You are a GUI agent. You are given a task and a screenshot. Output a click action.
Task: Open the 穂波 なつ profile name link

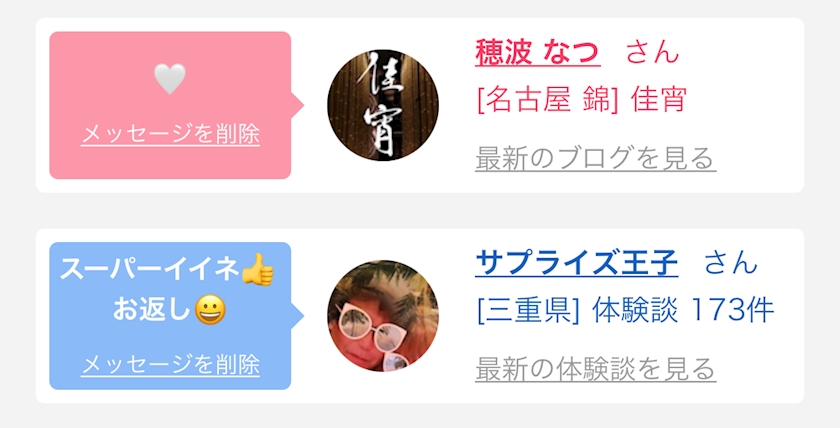tap(537, 52)
